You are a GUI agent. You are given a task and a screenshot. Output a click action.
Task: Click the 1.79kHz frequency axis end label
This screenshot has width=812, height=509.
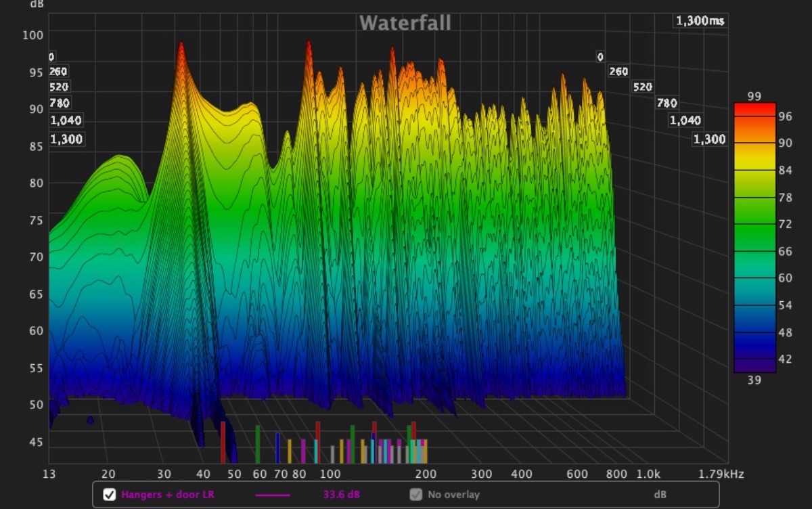tap(723, 474)
